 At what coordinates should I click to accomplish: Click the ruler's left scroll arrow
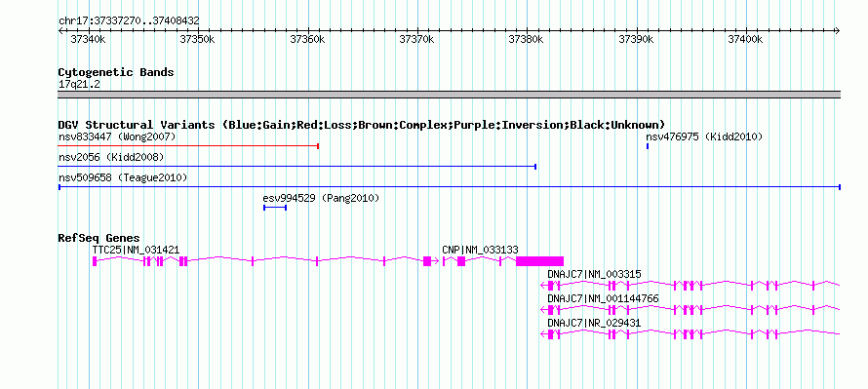click(x=61, y=30)
